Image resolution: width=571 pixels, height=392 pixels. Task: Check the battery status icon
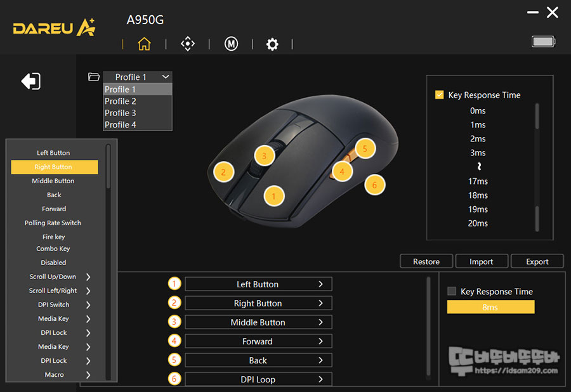(543, 41)
